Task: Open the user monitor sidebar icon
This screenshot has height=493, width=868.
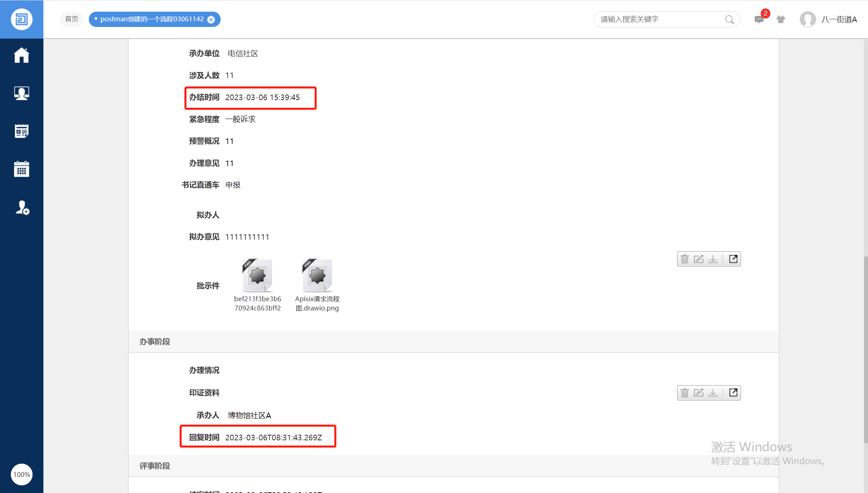Action: point(22,93)
